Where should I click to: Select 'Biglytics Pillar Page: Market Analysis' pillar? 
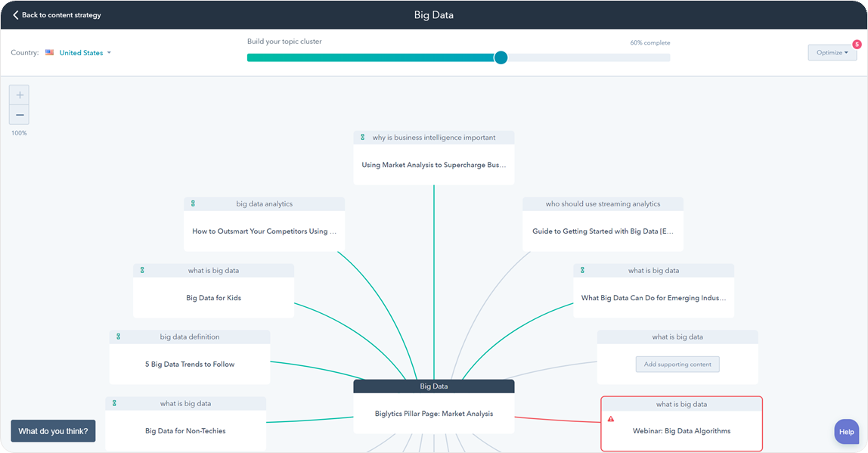point(433,414)
